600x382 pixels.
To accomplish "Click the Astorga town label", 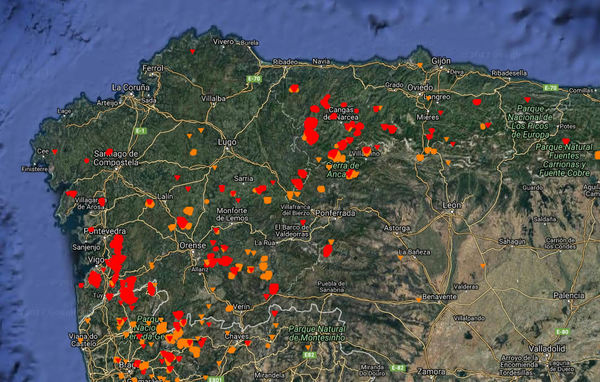I will click(x=397, y=229).
